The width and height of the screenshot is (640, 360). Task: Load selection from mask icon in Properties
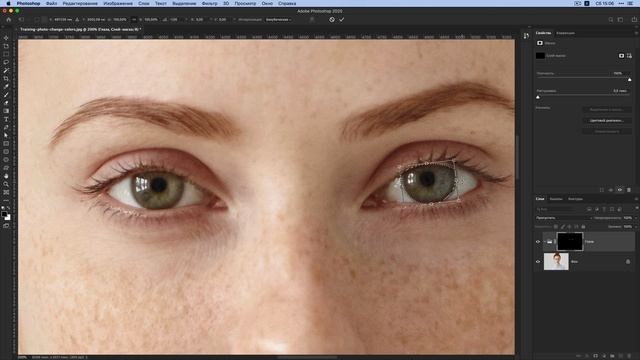[602, 190]
